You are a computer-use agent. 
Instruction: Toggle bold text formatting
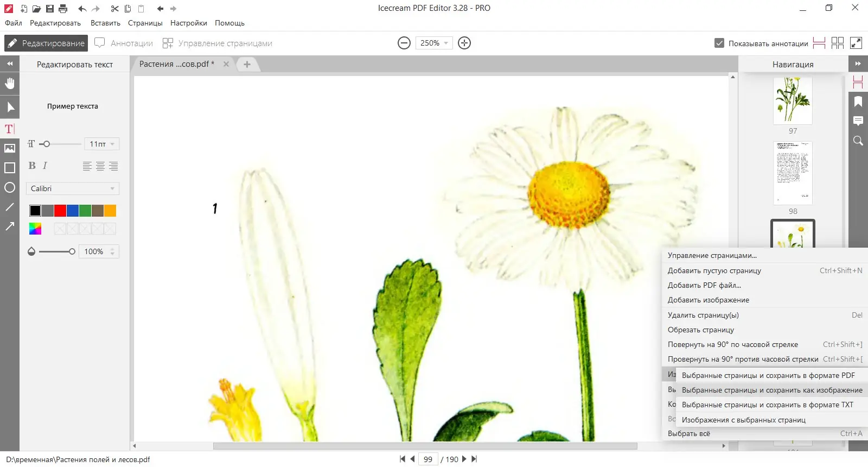pos(32,166)
